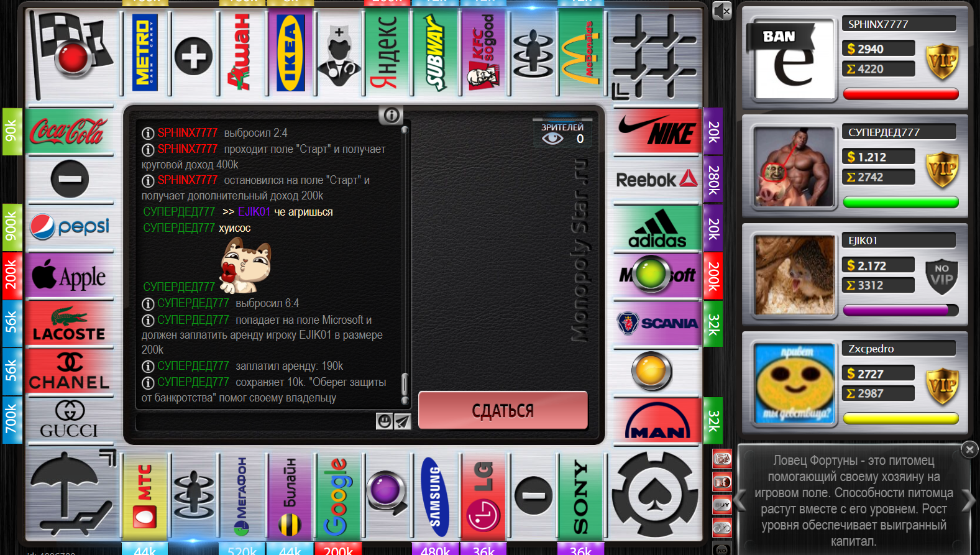Open the info icon above chat log

pos(391,115)
